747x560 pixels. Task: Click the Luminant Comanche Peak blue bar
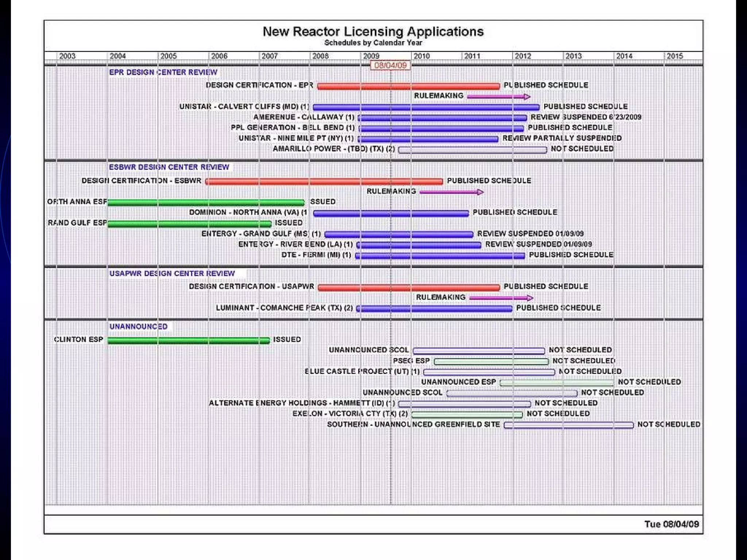434,309
